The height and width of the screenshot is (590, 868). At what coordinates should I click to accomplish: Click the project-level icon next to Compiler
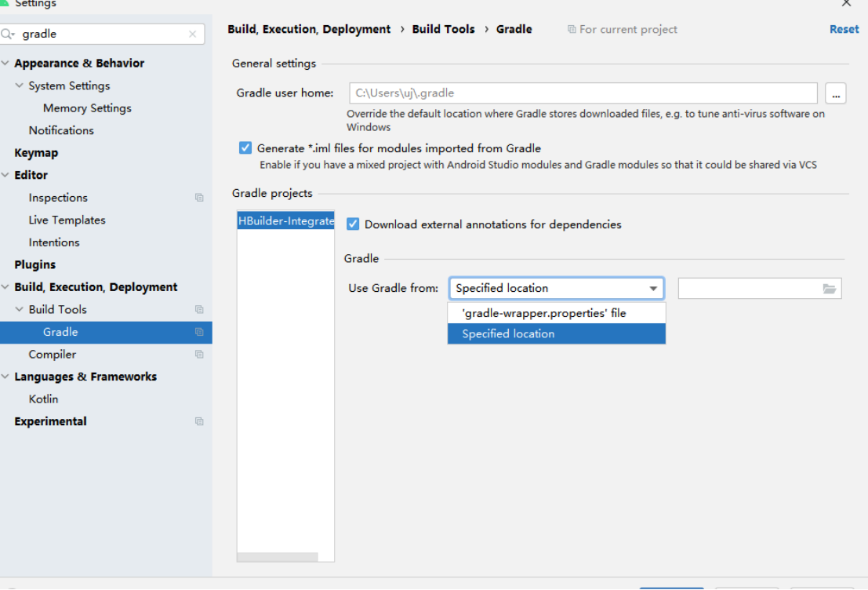(x=200, y=354)
